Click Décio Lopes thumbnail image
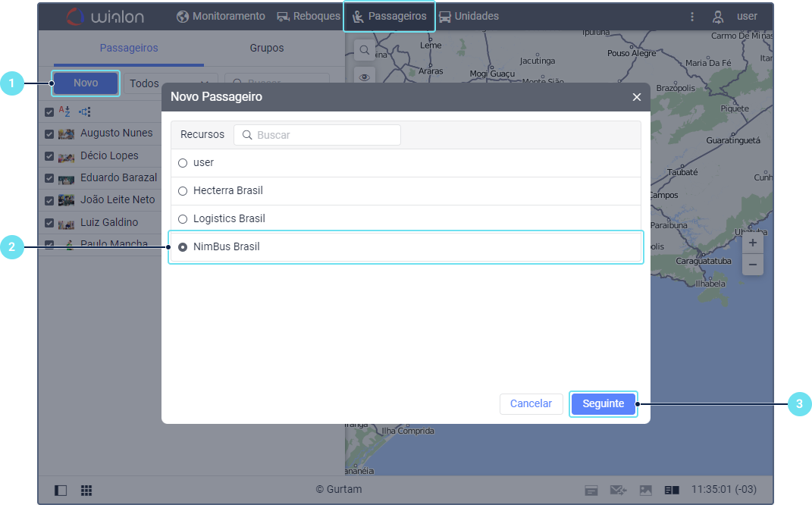This screenshot has width=812, height=505. (x=66, y=157)
